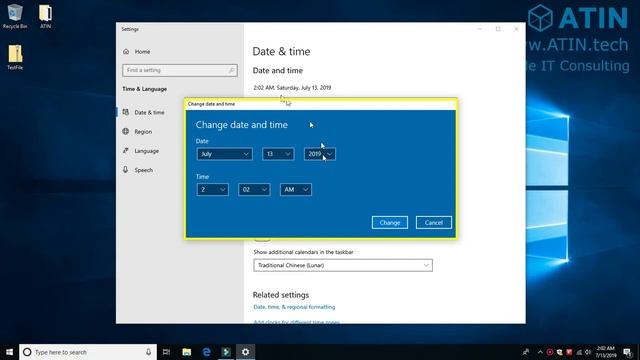Click the taskbar search box
640x360 pixels.
pyautogui.click(x=88, y=352)
